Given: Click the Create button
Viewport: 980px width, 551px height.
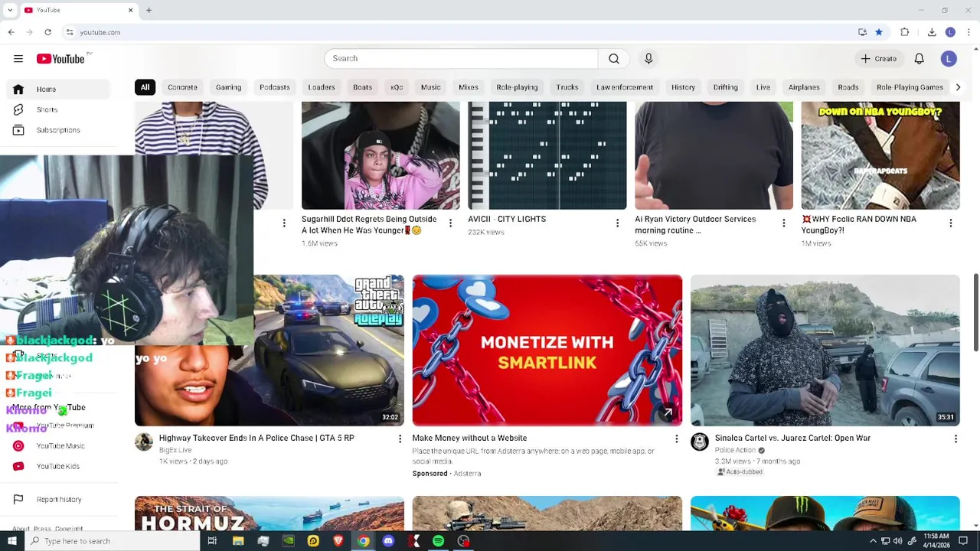Looking at the screenshot, I should (x=878, y=59).
